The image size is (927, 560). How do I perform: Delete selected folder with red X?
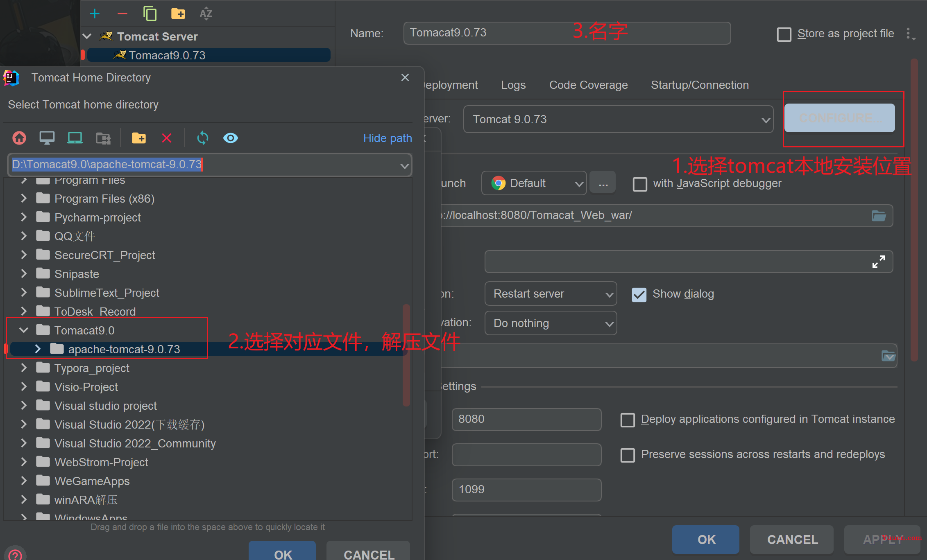point(166,138)
